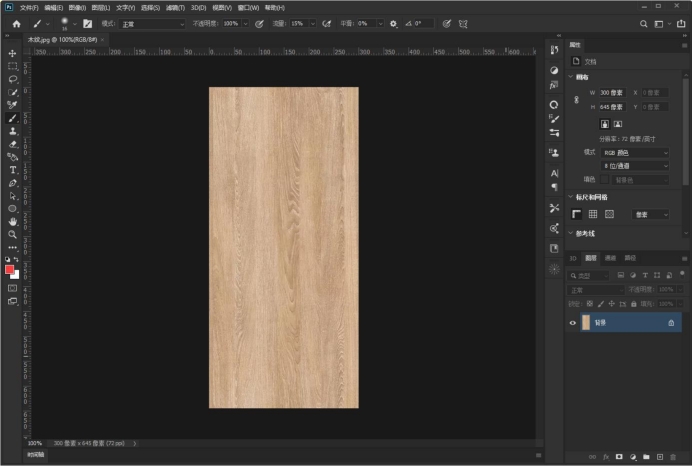Toggle lock all layer padlock
The height and width of the screenshot is (466, 692).
634,304
